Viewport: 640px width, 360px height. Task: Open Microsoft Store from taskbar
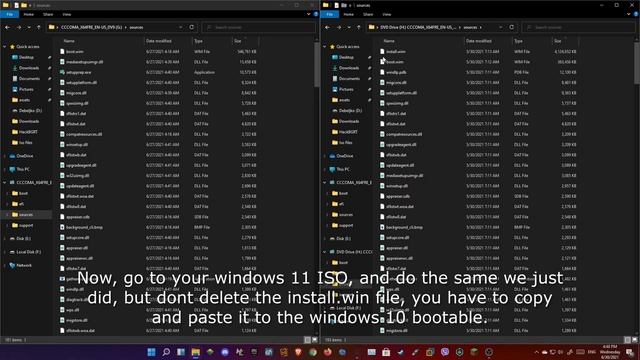(x=386, y=352)
